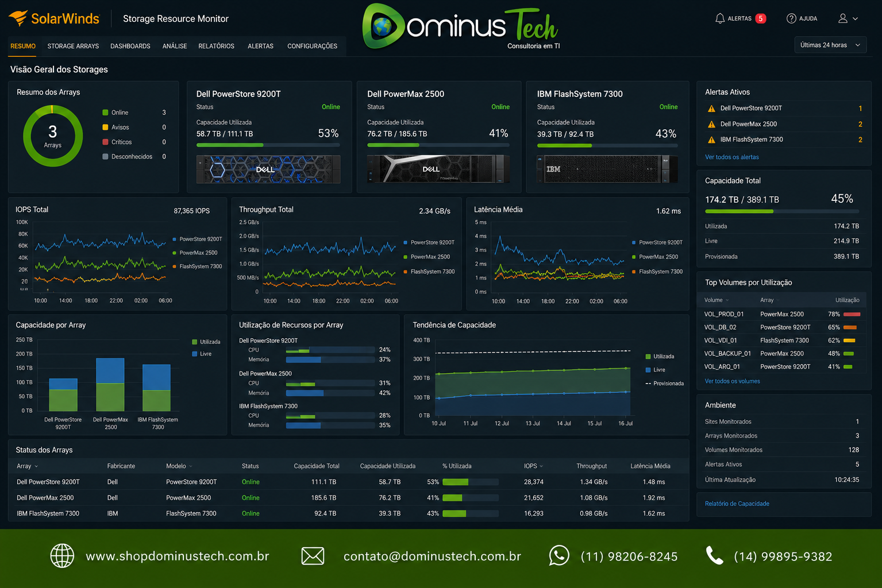Screen dimensions: 882x588
Task: Click the Capacidade Total progress bar
Action: point(782,211)
